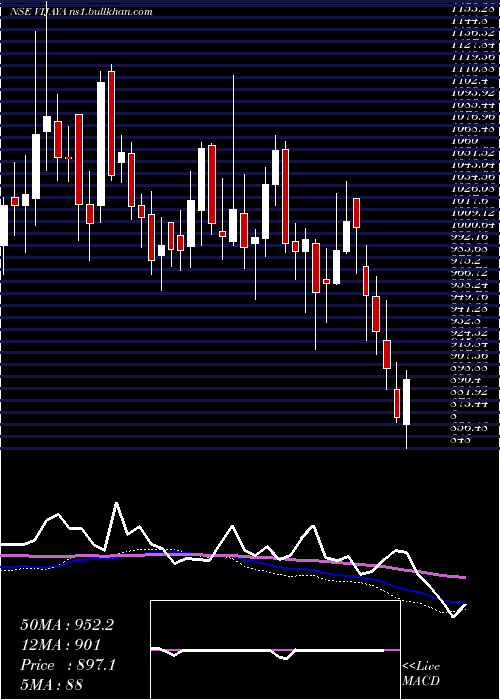Viewport: 500px width, 700px height.
Task: Click the 966.72 price axis label
Action: pyautogui.click(x=471, y=273)
